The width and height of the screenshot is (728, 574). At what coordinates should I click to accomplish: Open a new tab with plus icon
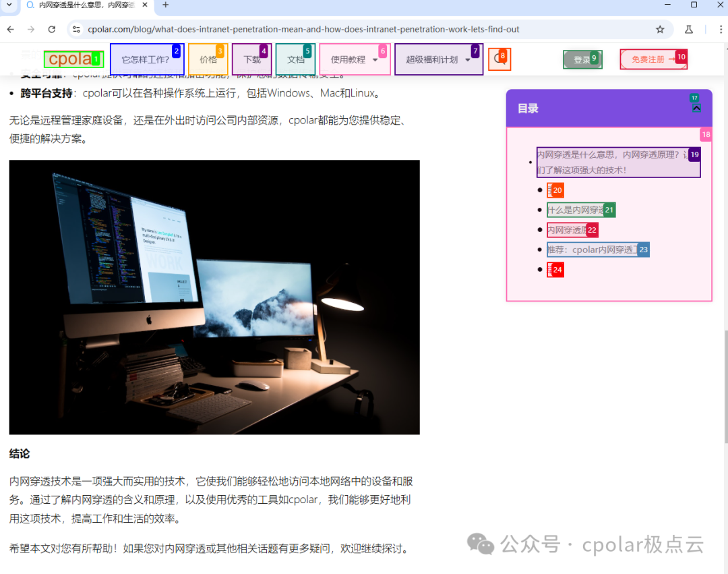click(166, 5)
